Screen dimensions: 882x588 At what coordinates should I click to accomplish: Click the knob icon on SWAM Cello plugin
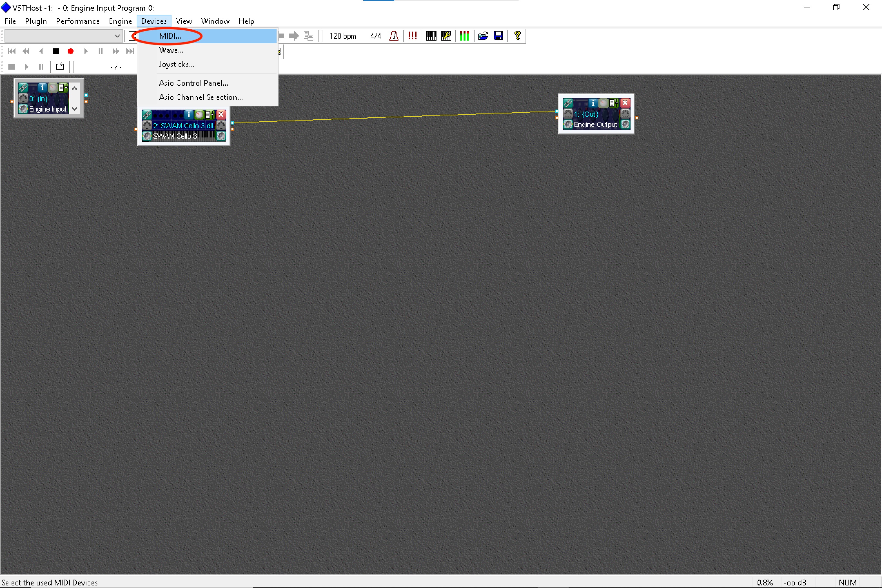(199, 115)
